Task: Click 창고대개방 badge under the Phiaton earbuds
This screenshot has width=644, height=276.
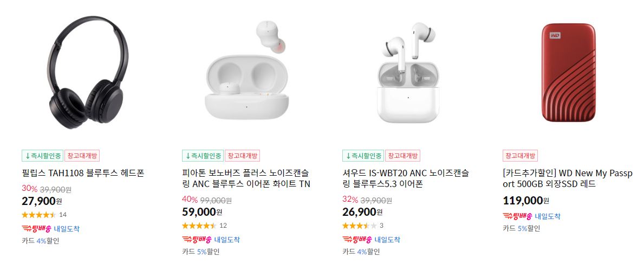Action: 242,156
